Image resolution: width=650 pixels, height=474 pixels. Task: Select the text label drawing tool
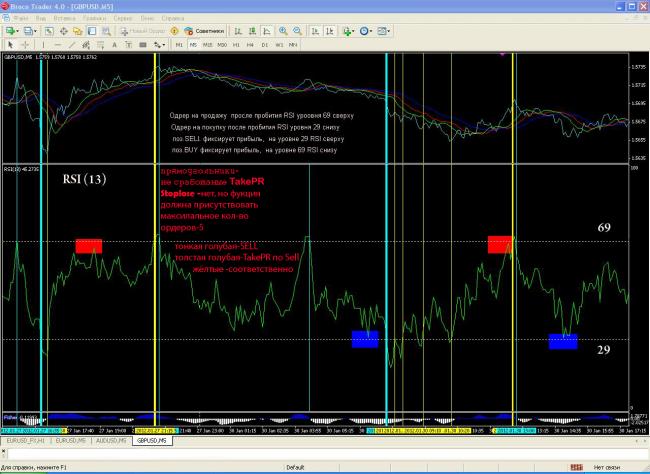tap(115, 45)
